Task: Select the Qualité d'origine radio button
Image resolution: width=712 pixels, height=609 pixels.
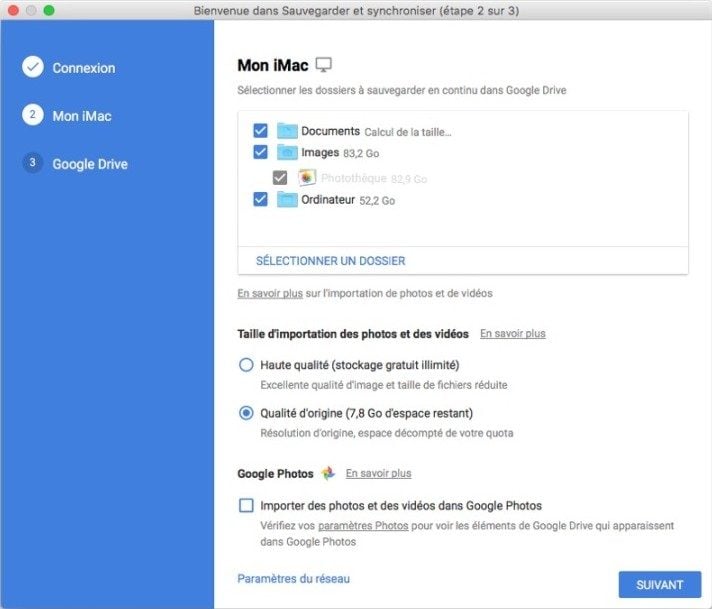Action: (246, 413)
